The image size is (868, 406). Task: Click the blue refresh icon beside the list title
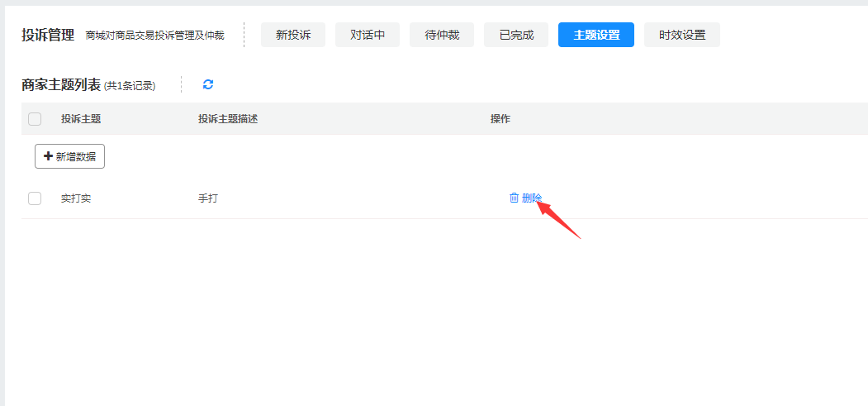pos(208,84)
